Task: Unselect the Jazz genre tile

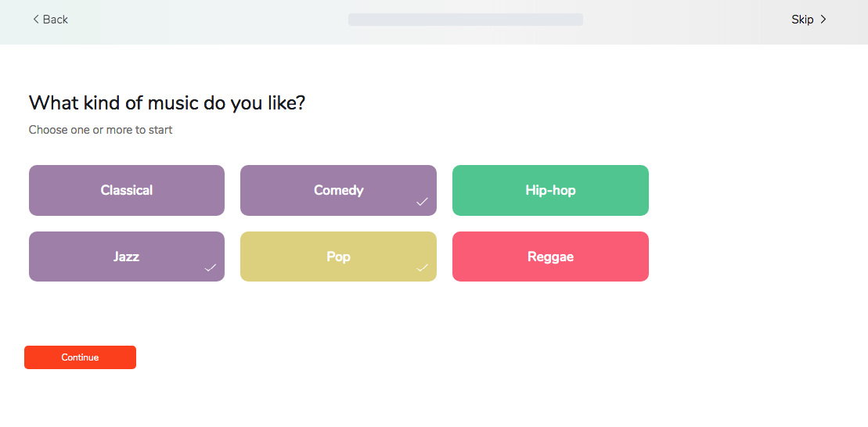Action: (127, 257)
